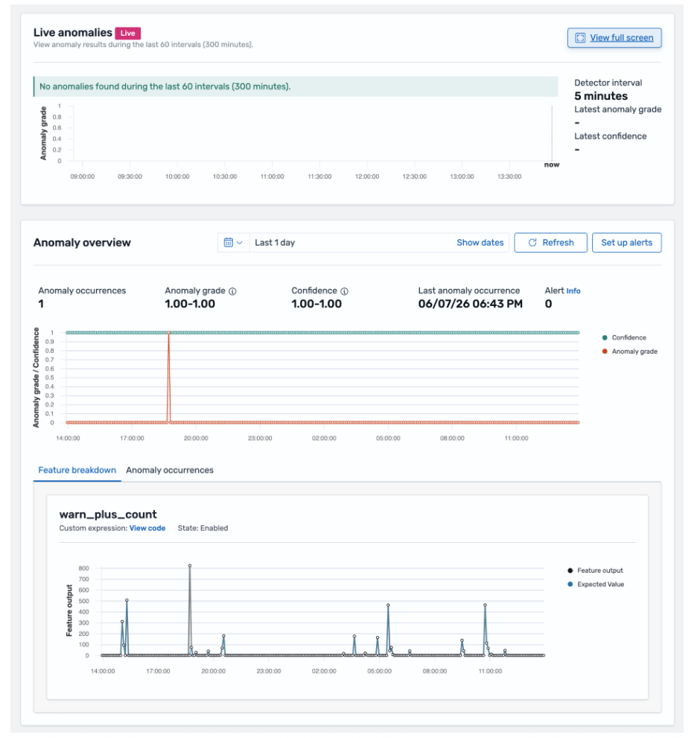Open View code link for warn_plus_count

[x=147, y=528]
